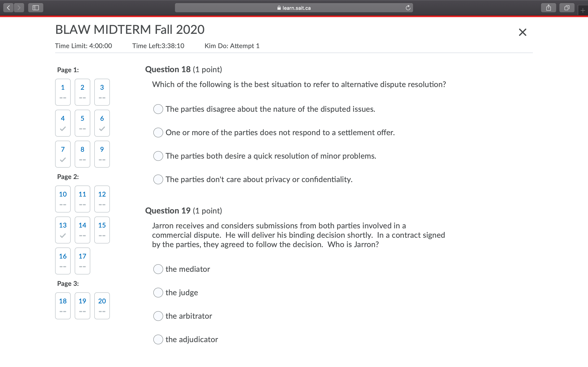Image resolution: width=588 pixels, height=367 pixels.
Task: Go to question 13
Action: coord(63,230)
